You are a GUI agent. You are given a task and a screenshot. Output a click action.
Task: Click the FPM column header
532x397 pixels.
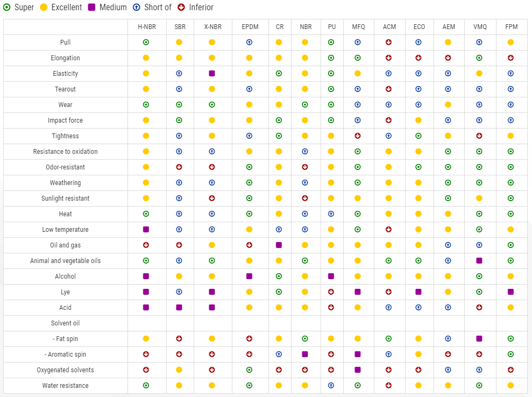(x=510, y=27)
